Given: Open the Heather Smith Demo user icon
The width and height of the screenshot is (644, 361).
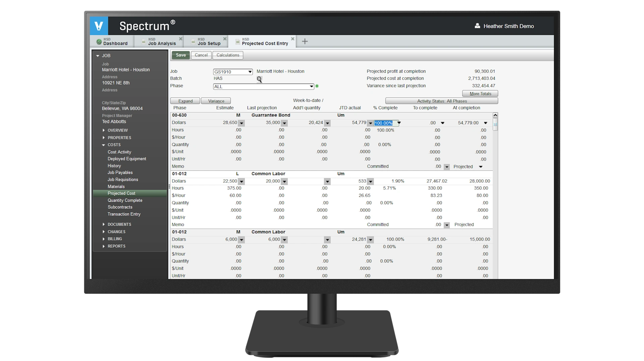Looking at the screenshot, I should pyautogui.click(x=477, y=26).
